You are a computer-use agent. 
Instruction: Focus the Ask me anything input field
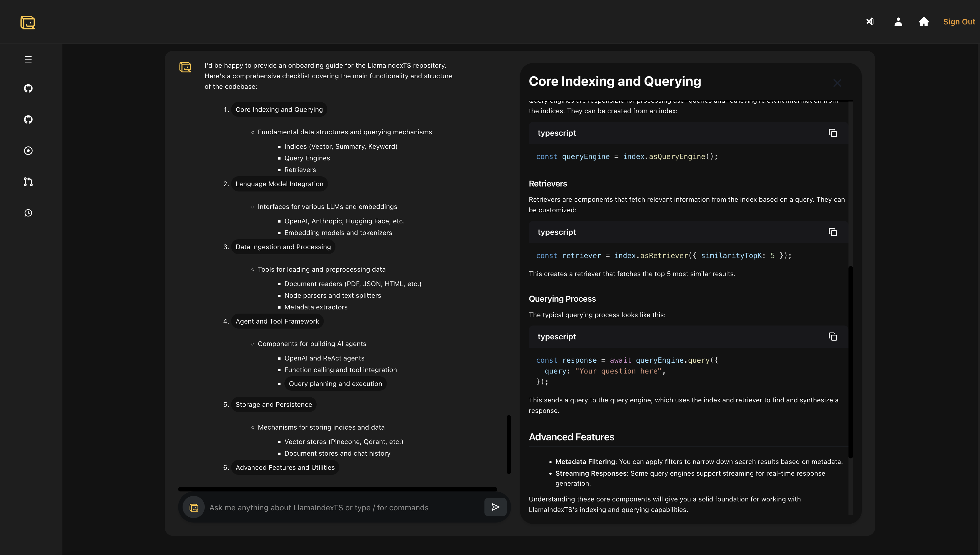(x=345, y=508)
